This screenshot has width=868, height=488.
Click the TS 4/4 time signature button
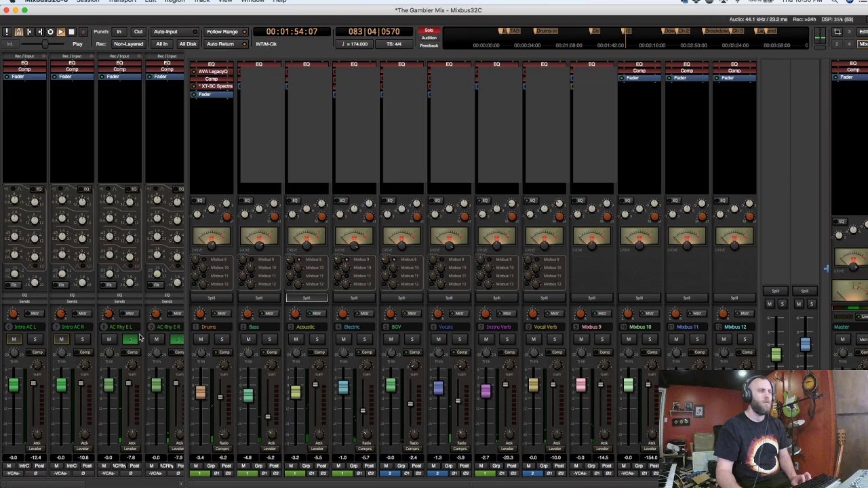point(393,44)
